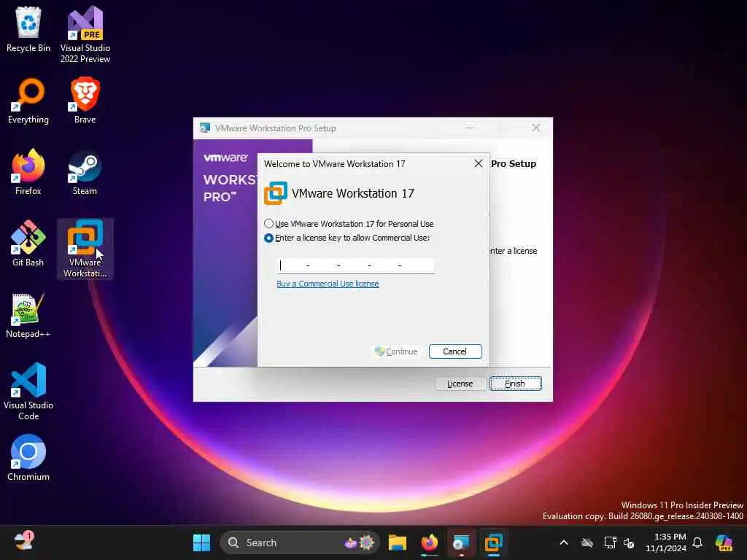Select the Firefox desktop shortcut

[28, 172]
